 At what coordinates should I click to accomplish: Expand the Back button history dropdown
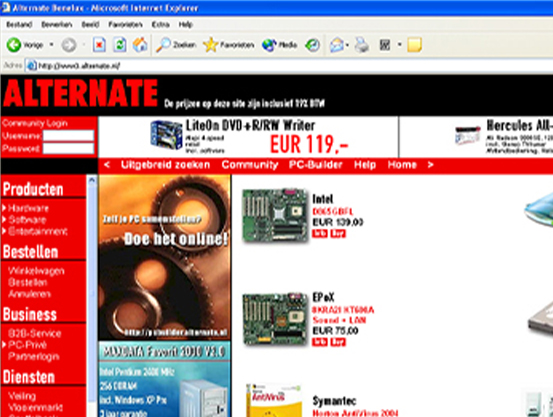[51, 45]
